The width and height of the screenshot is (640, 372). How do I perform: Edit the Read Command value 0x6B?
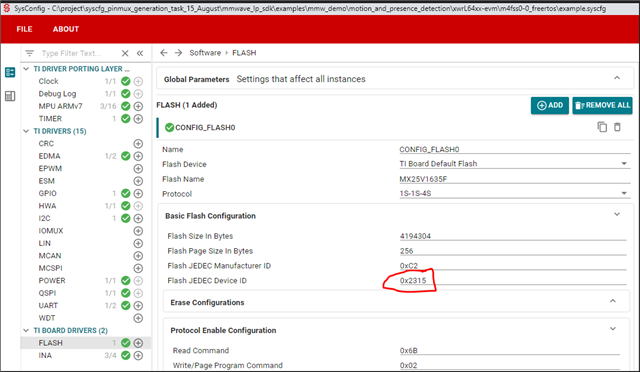(509, 350)
